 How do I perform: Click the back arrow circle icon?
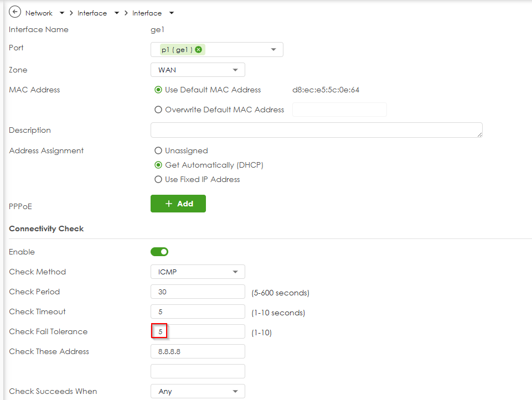tap(15, 12)
